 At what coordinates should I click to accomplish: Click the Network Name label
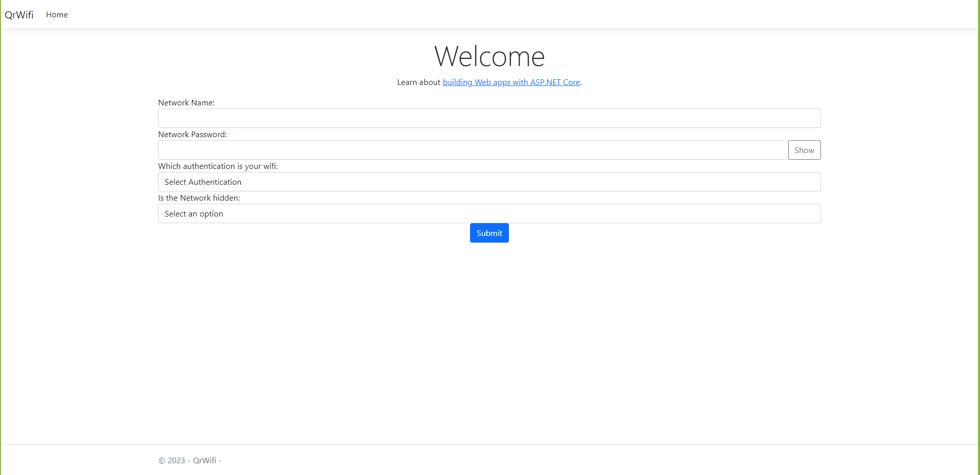(x=186, y=102)
